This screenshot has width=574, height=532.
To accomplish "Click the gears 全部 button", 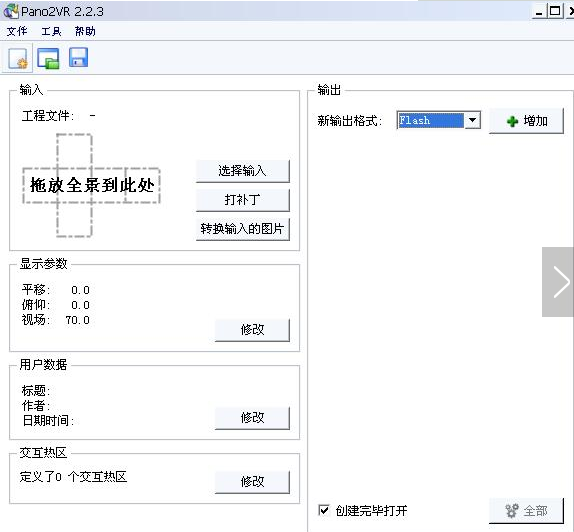I will point(526,510).
